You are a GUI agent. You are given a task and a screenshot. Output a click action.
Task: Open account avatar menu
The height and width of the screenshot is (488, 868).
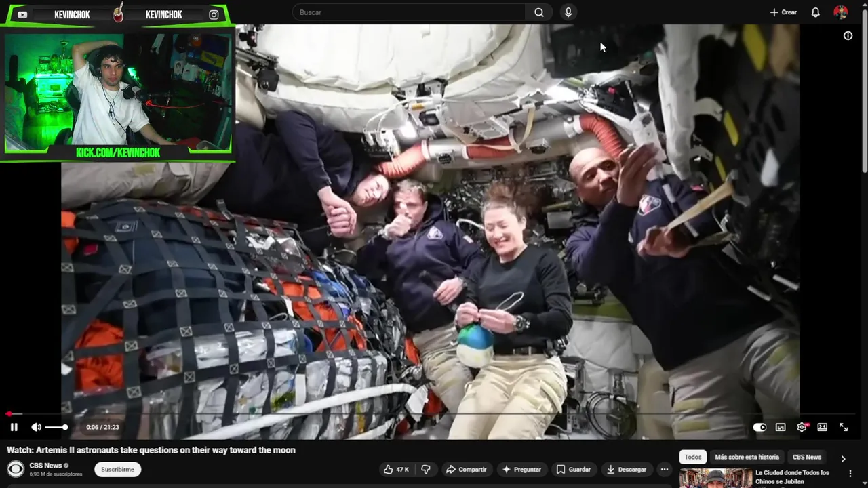[841, 12]
